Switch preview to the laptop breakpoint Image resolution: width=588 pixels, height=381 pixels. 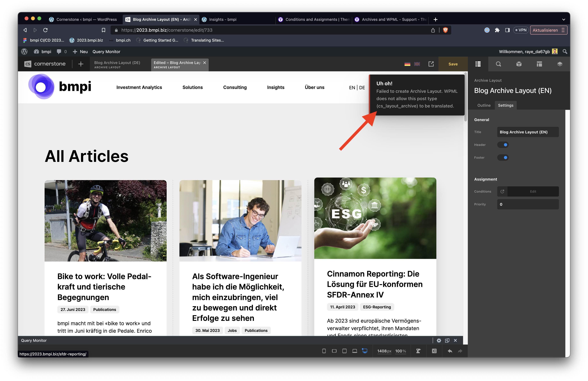355,351
